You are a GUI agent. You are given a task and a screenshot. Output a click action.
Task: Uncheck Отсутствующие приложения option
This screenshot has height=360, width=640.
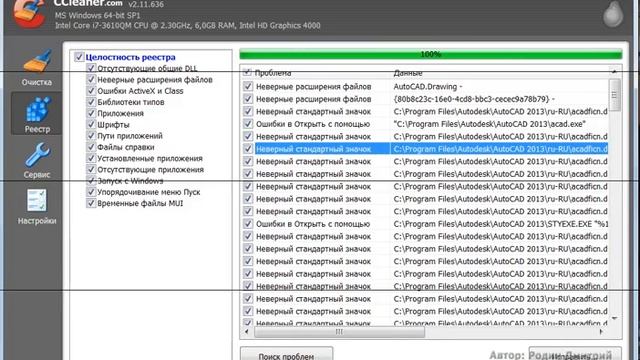91,169
